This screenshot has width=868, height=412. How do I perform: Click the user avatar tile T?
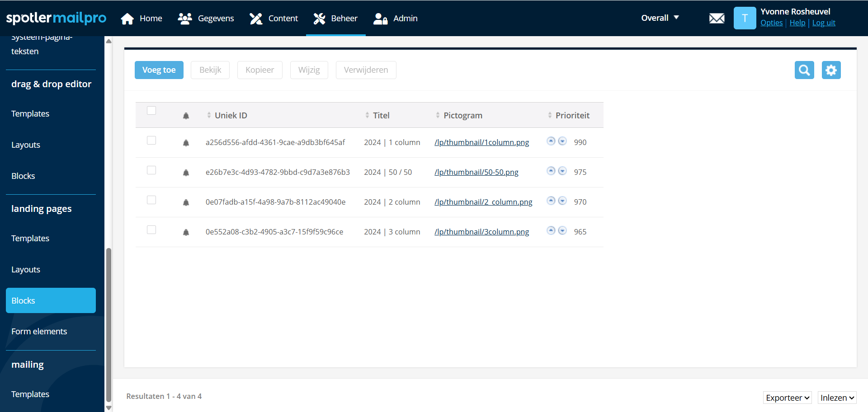[745, 19]
